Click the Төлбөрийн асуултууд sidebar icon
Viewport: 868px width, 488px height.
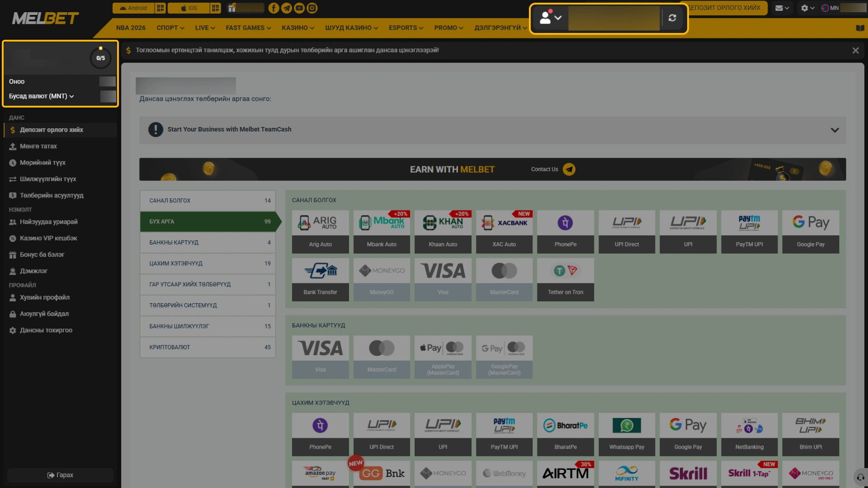[x=13, y=196]
